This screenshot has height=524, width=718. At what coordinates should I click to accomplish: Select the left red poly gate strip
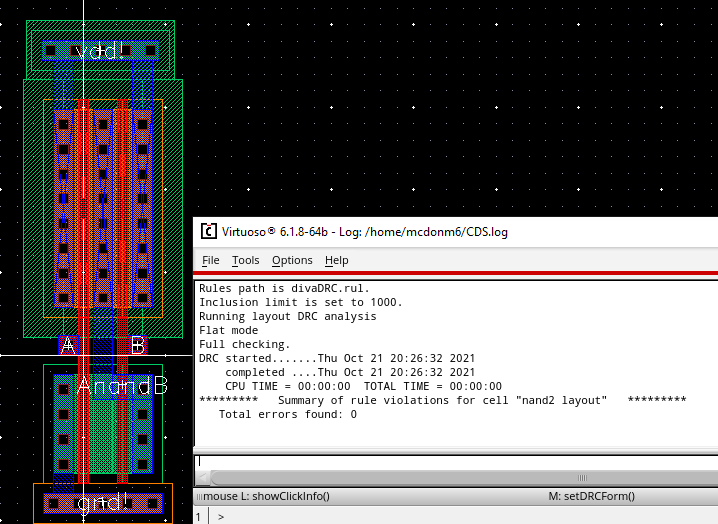point(84,220)
